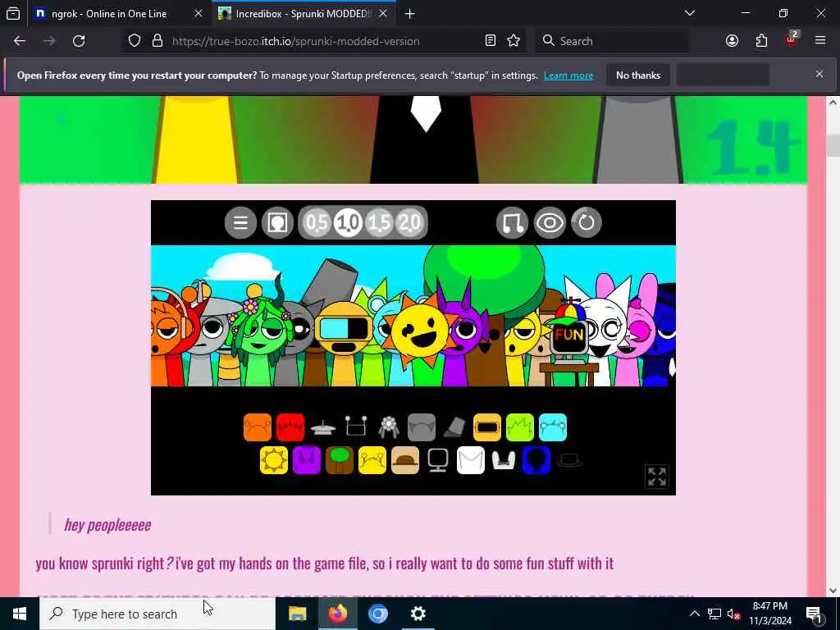Go back to the previous page
This screenshot has width=840, height=630.
tap(20, 41)
